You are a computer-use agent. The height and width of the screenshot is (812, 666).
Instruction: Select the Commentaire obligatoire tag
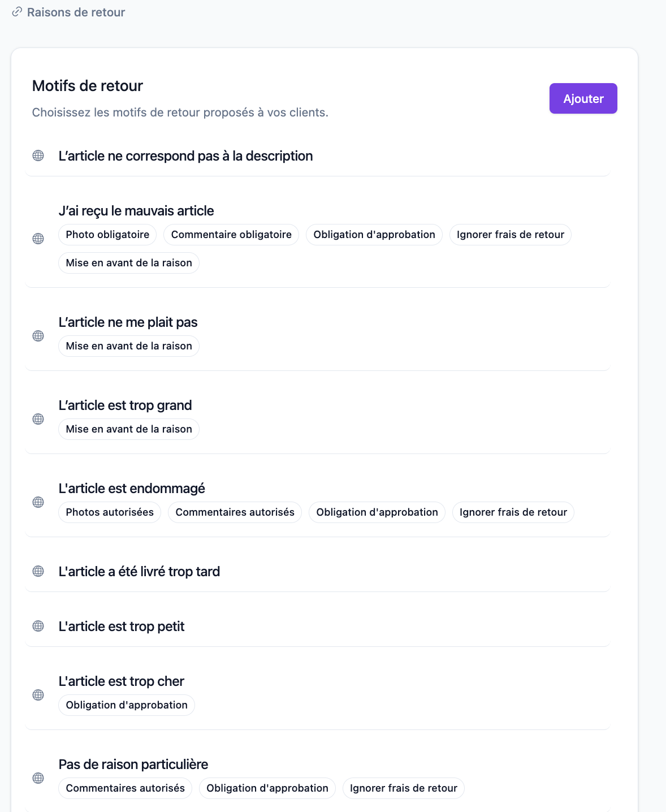[231, 235]
